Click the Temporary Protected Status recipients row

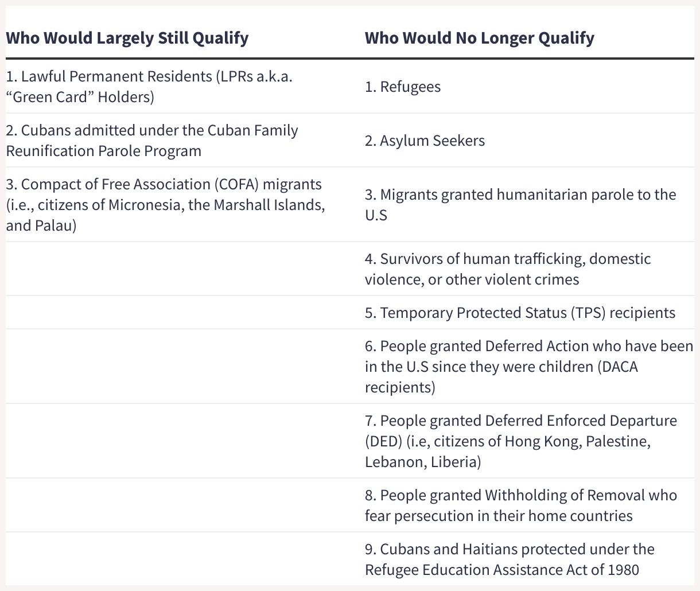[x=520, y=313]
